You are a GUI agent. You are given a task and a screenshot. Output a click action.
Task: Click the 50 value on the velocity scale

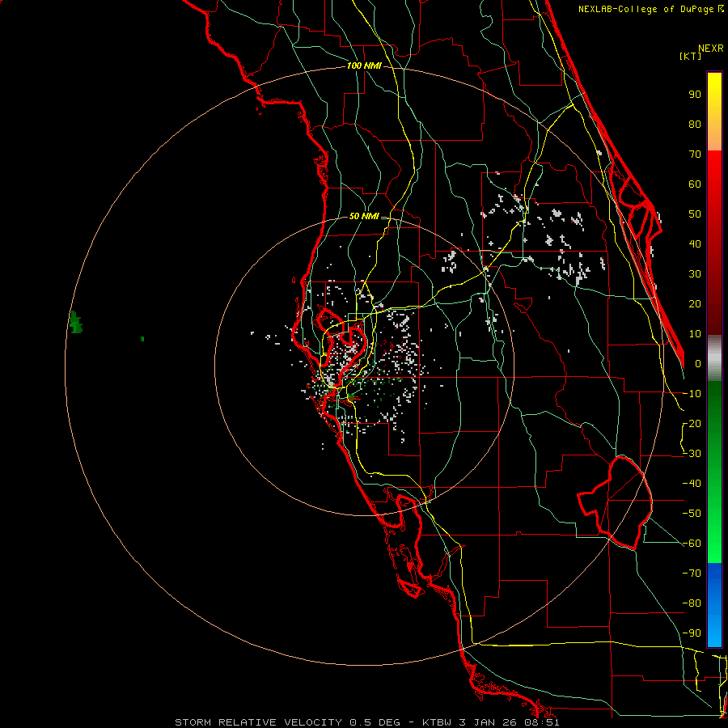click(x=695, y=214)
